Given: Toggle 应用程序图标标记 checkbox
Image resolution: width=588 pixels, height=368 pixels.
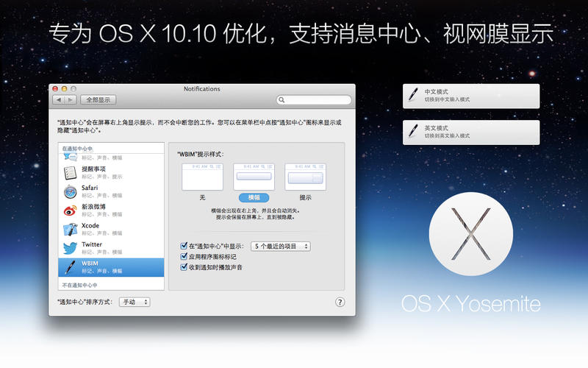Looking at the screenshot, I should 184,256.
